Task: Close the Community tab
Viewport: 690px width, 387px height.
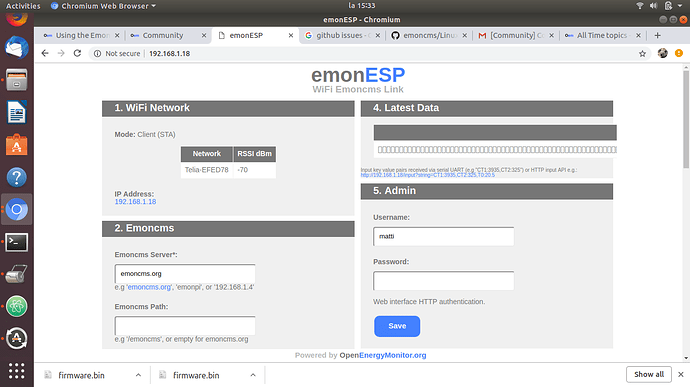Action: coord(204,35)
